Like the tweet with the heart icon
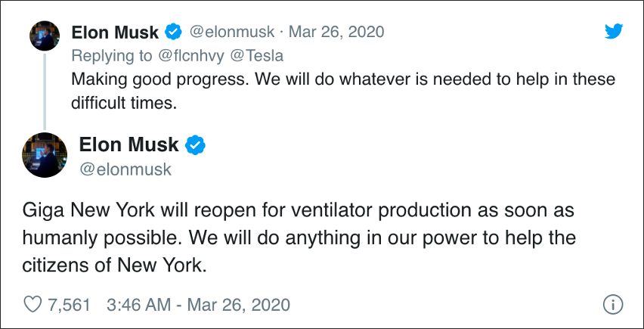This screenshot has width=644, height=329. tap(33, 305)
